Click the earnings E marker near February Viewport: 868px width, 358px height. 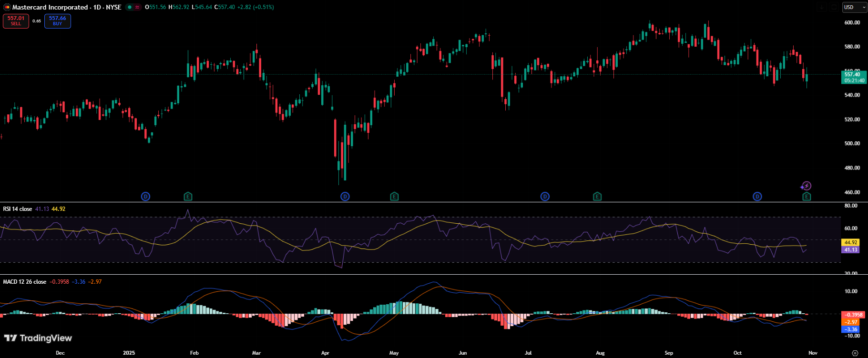[x=188, y=197]
